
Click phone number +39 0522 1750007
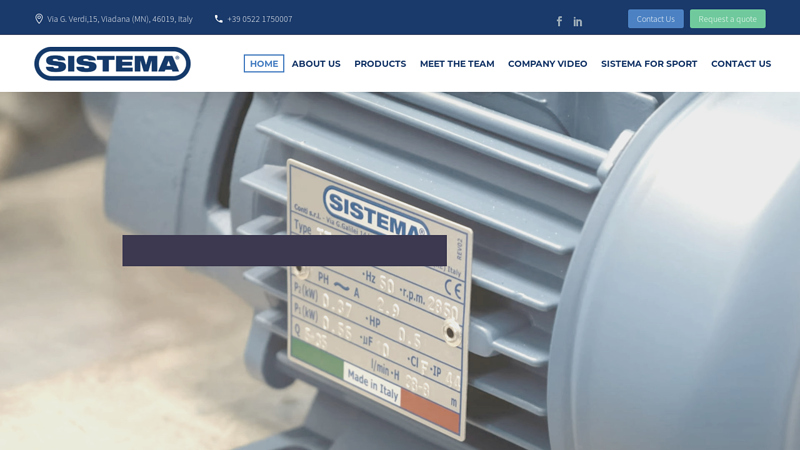tap(260, 19)
